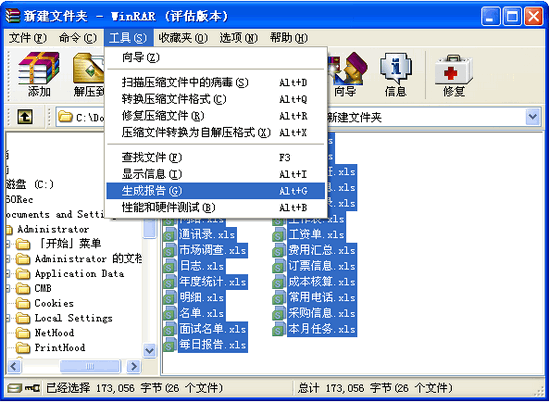
Task: Click the WinRAR title bar app icon
Action: pyautogui.click(x=13, y=15)
